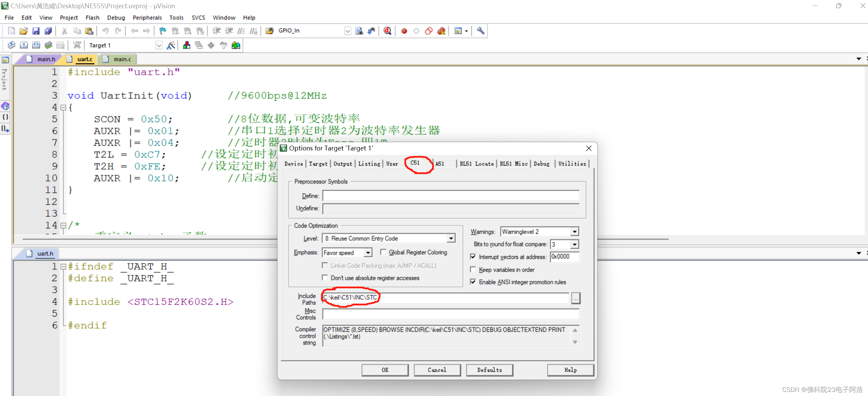868x396 pixels.
Task: Click the Configuration wrench icon
Action: click(x=480, y=31)
